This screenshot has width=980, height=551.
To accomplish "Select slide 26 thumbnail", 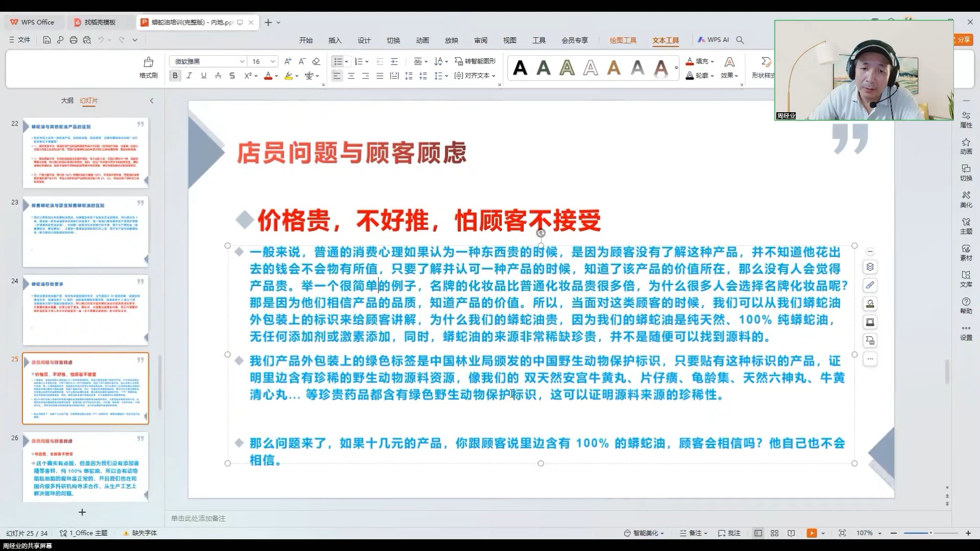I will coord(85,467).
